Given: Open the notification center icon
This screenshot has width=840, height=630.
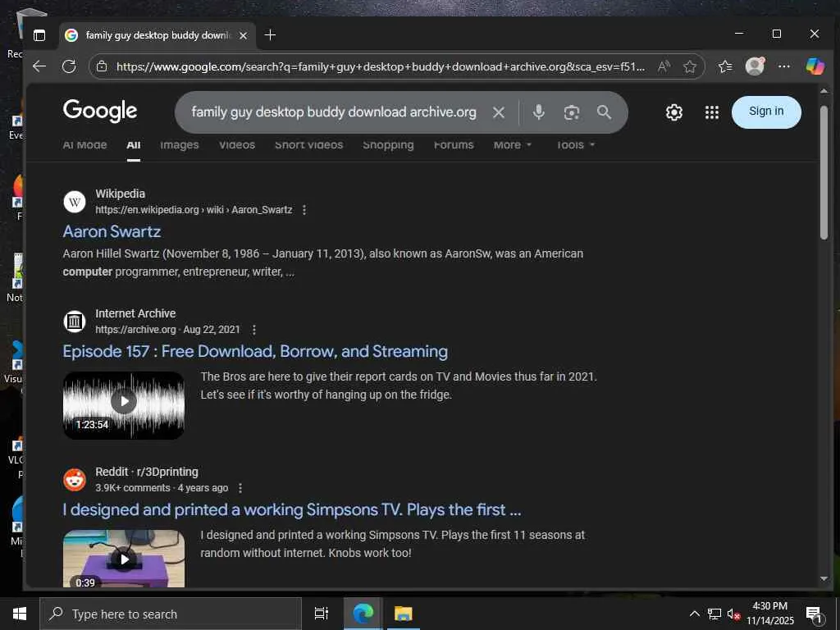Looking at the screenshot, I should pos(815,615).
